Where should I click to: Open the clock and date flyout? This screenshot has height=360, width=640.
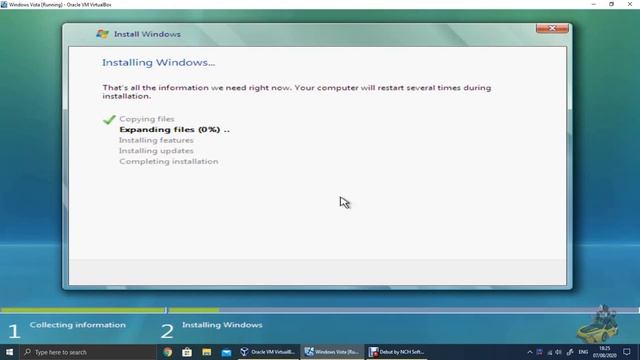click(604, 352)
